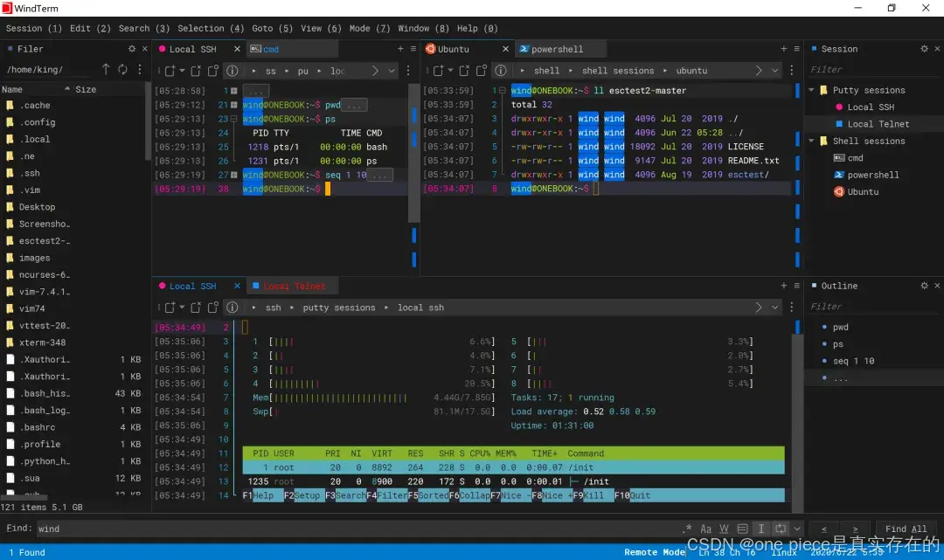The height and width of the screenshot is (560, 944).
Task: Toggle whole word matching in the Find bar
Action: tap(725, 529)
